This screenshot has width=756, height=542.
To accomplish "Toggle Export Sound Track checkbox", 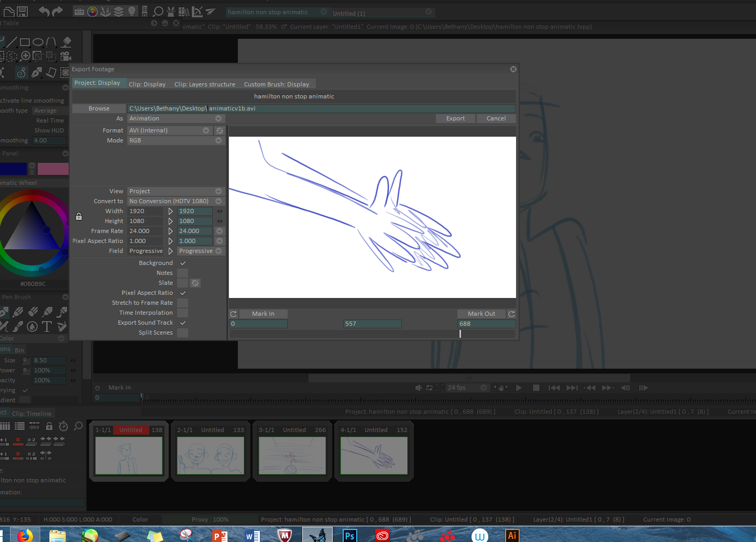I will pos(183,323).
